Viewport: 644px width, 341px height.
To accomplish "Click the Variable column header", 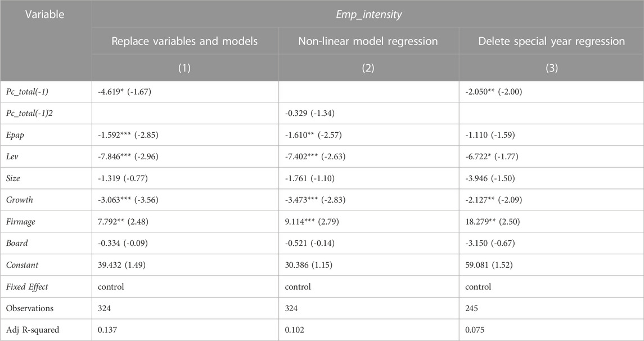I will [45, 15].
